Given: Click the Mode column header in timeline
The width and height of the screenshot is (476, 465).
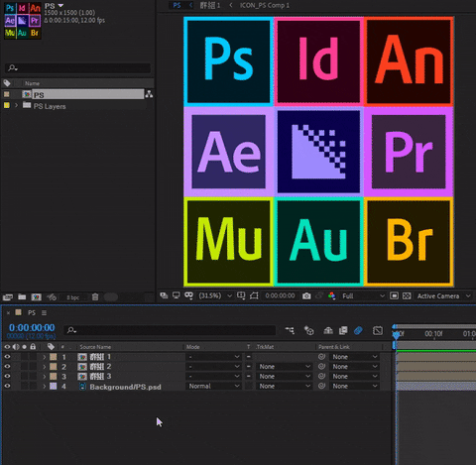Looking at the screenshot, I should [x=193, y=347].
